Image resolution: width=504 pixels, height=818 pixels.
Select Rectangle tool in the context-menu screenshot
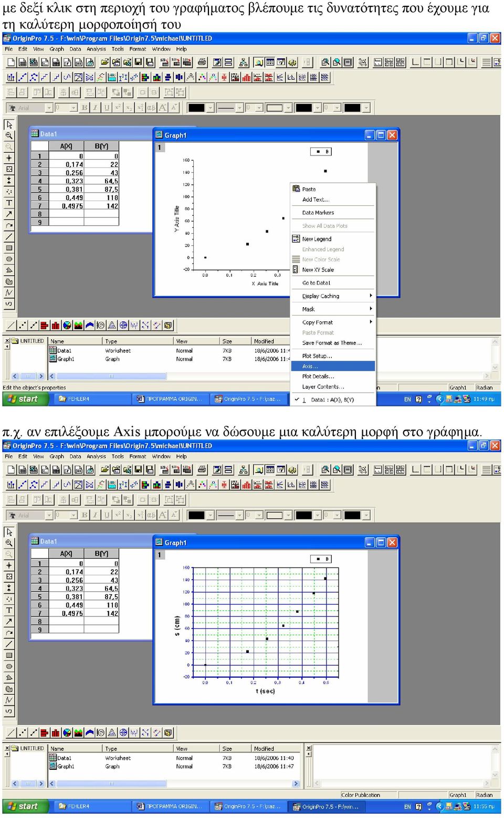click(x=9, y=248)
